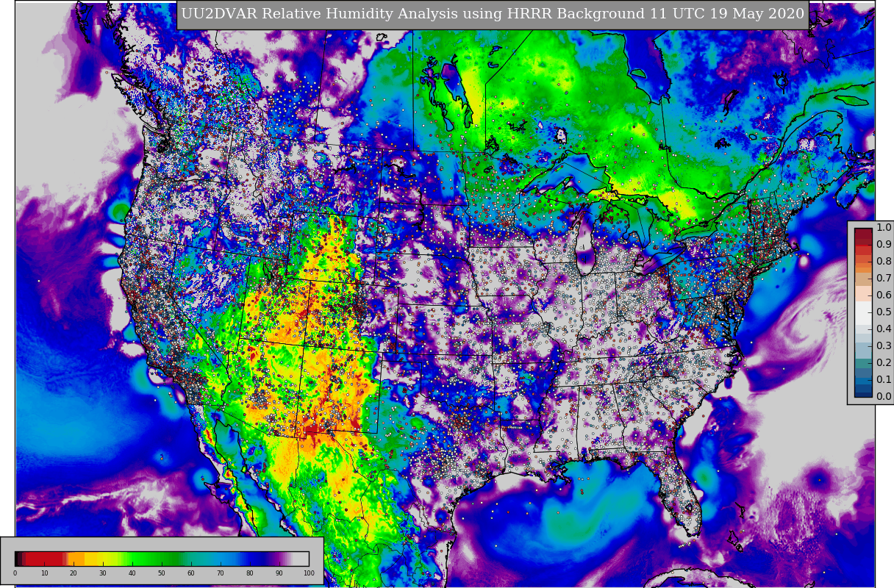Image resolution: width=894 pixels, height=588 pixels.
Task: Click the 0.4 label on right colorbar
Action: point(884,329)
